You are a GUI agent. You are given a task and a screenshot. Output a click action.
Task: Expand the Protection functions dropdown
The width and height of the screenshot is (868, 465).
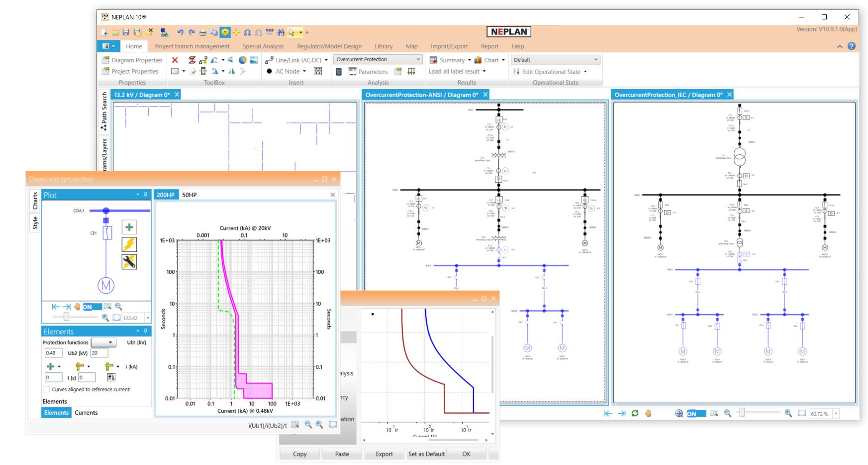[x=104, y=343]
